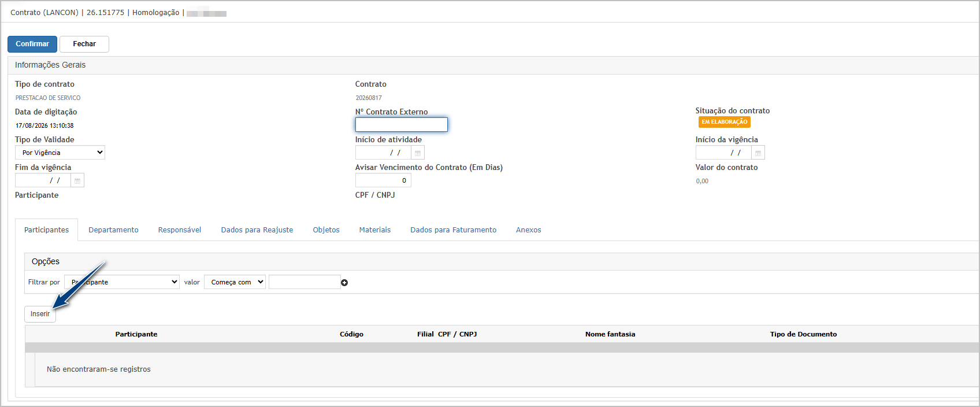Image resolution: width=980 pixels, height=407 pixels.
Task: Open the Filtrar por dropdown
Action: pyautogui.click(x=122, y=282)
